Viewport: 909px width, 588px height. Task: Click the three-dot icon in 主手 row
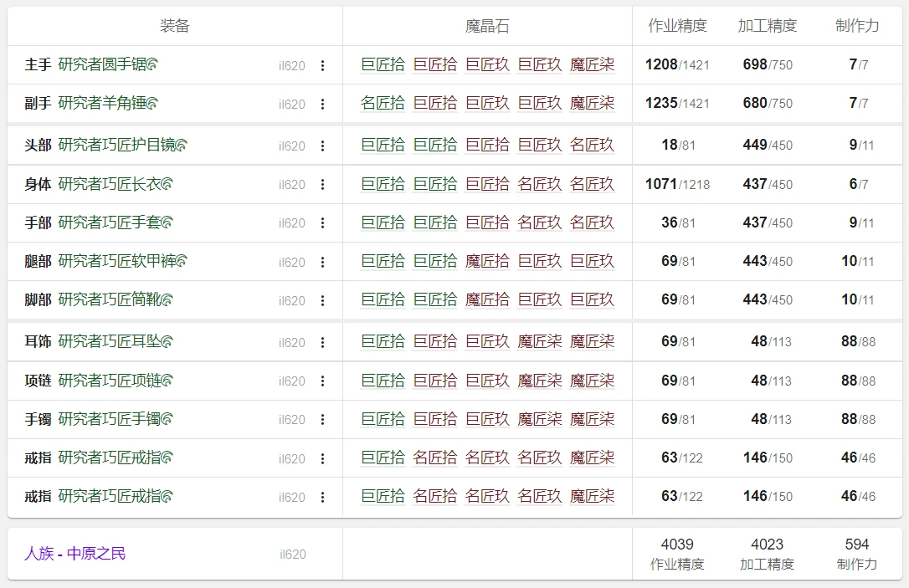point(323,65)
